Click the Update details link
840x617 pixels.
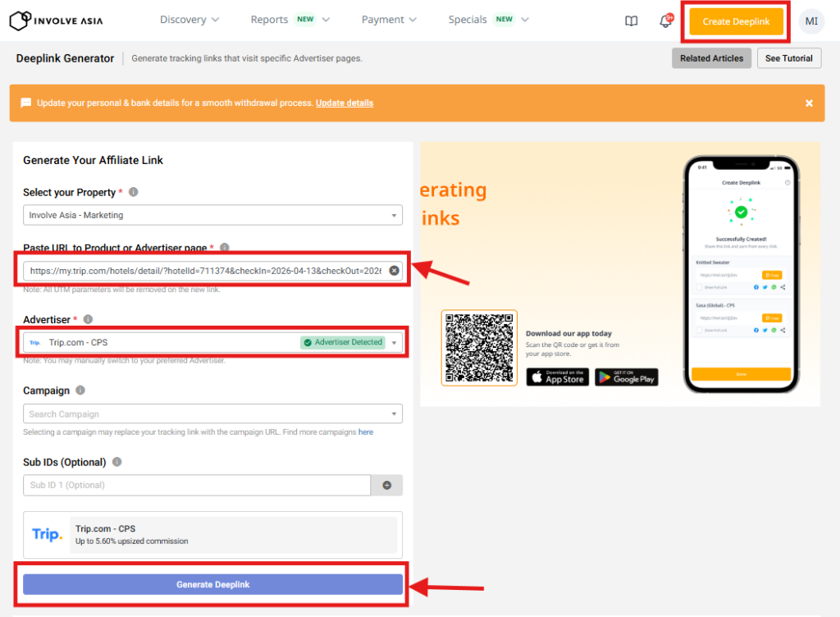345,103
